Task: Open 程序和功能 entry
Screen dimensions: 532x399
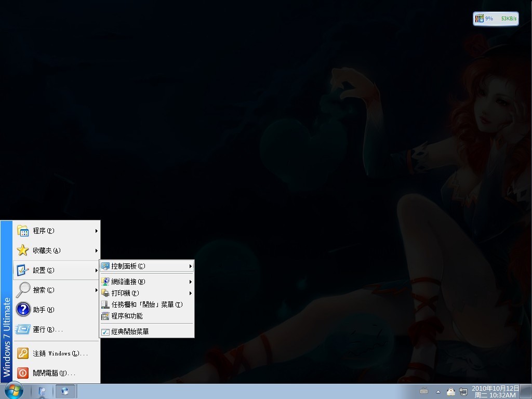Action: tap(147, 316)
